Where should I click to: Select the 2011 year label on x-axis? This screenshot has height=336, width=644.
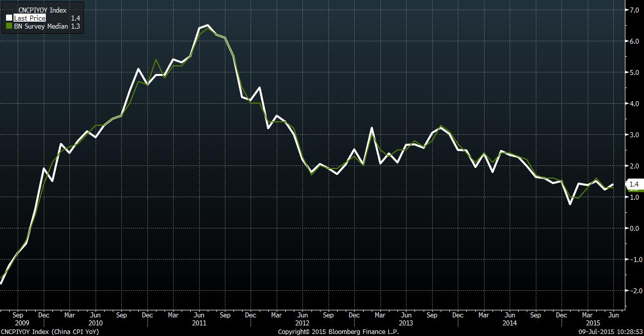click(199, 323)
